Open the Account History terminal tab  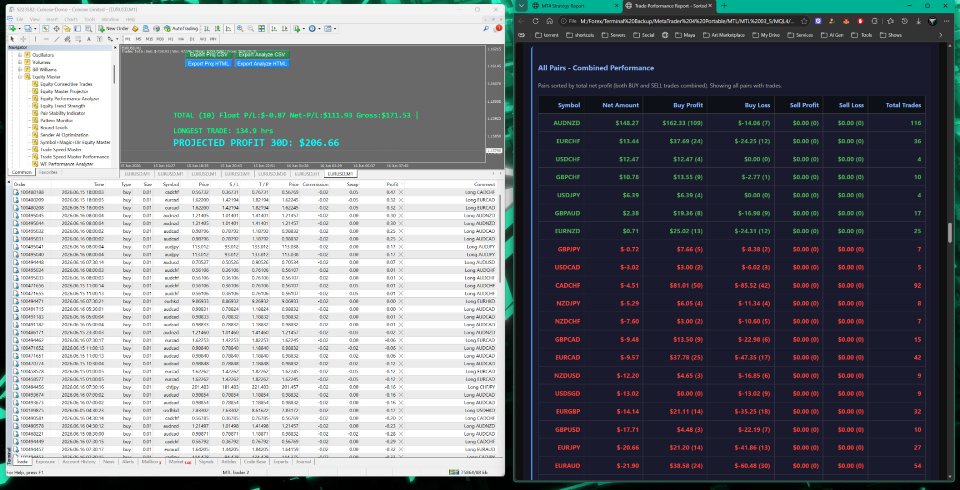pos(79,462)
